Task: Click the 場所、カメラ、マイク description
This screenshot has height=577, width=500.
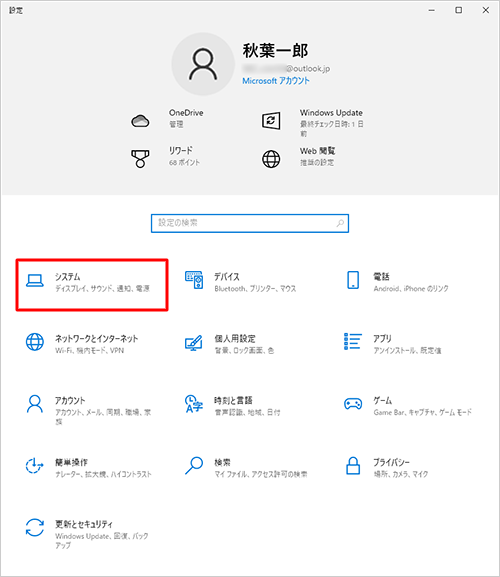Action: click(401, 474)
